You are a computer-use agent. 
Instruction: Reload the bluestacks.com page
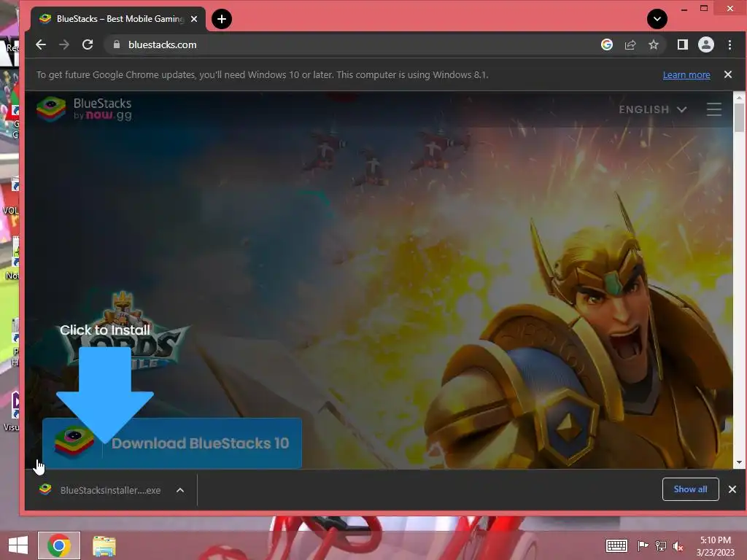pyautogui.click(x=88, y=44)
